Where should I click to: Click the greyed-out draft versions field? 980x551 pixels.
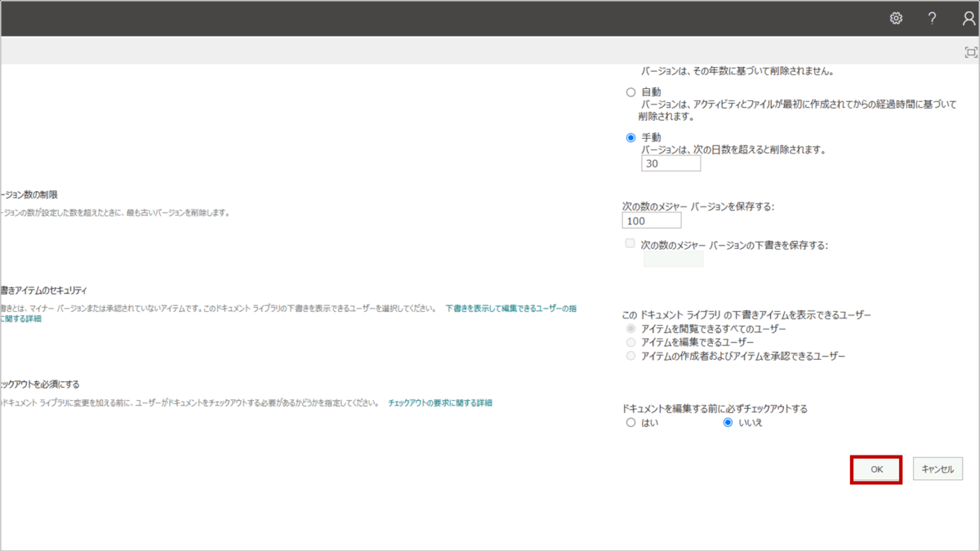[x=673, y=260]
